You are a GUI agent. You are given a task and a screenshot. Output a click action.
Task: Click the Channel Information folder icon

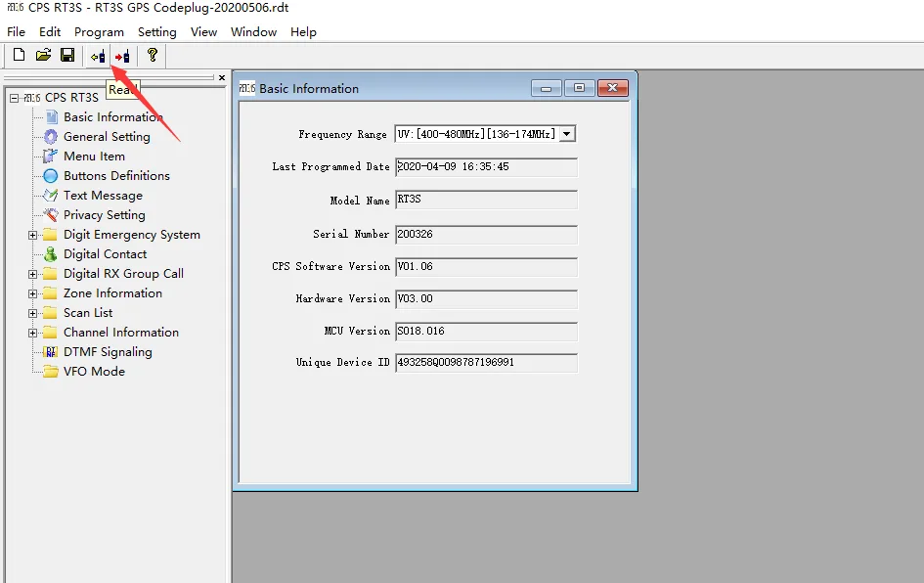51,333
